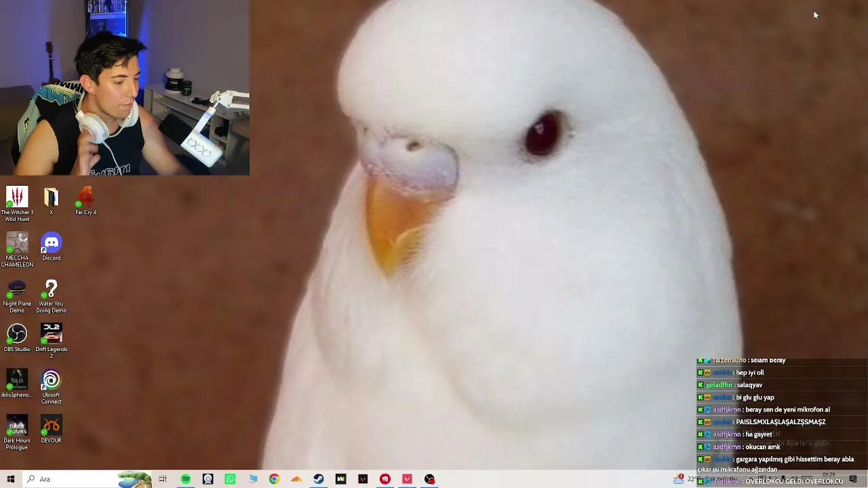Viewport: 868px width, 488px height.
Task: Click the Ara search box in taskbar
Action: pyautogui.click(x=87, y=479)
